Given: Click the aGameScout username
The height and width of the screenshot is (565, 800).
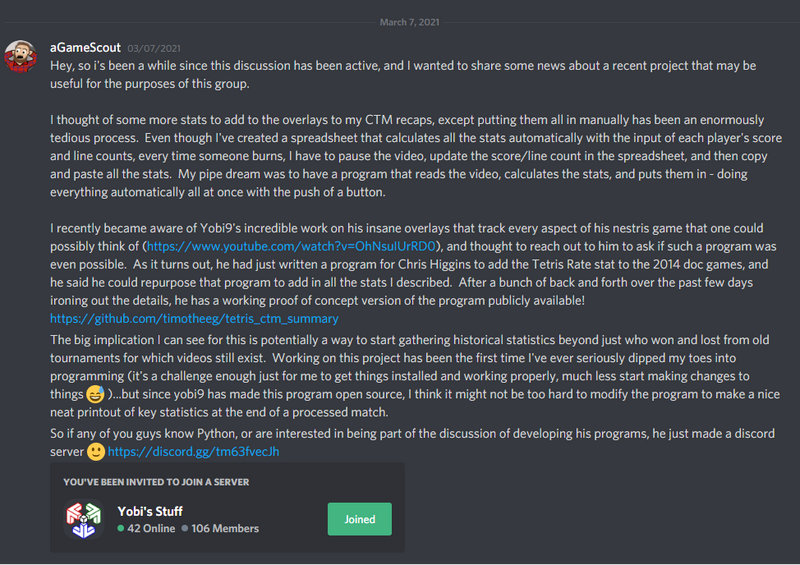Looking at the screenshot, I should tap(85, 47).
